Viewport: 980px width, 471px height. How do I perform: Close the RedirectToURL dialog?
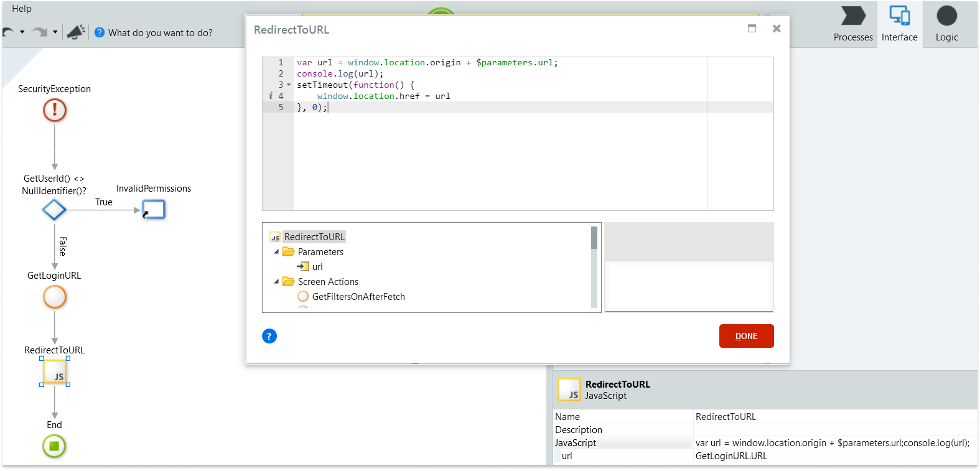[x=777, y=29]
